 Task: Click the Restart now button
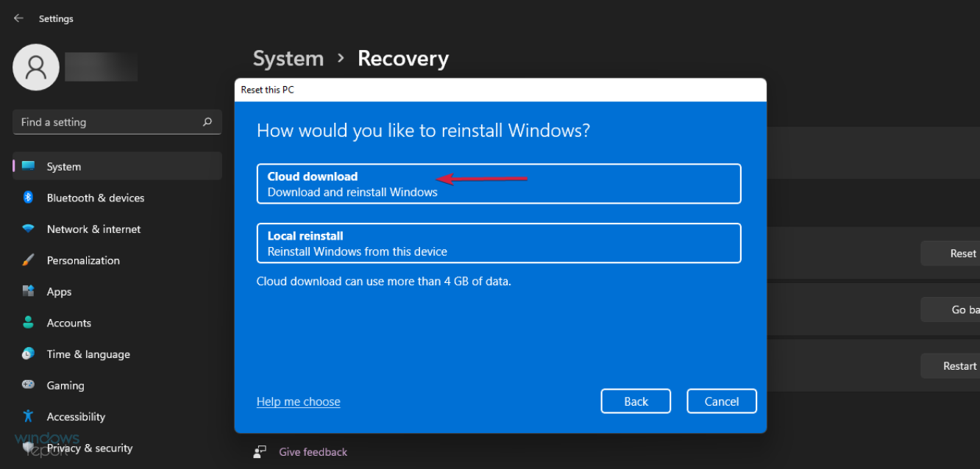click(x=959, y=365)
